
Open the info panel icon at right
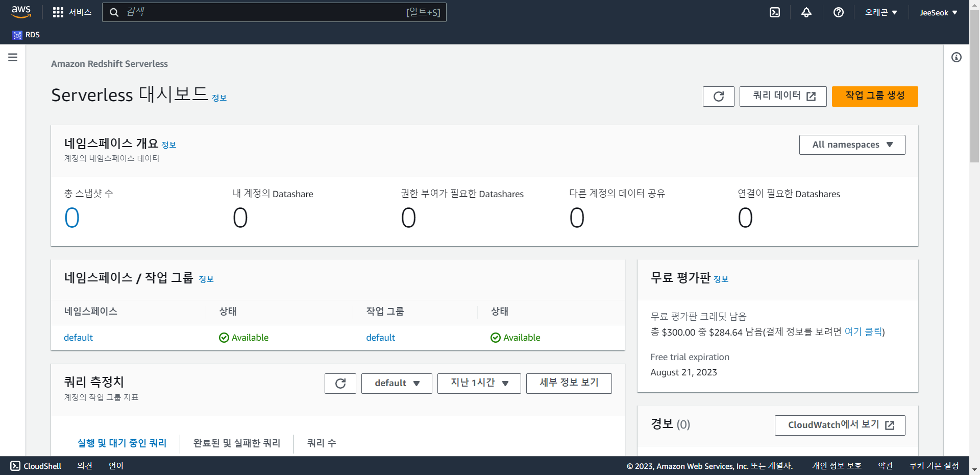point(957,57)
